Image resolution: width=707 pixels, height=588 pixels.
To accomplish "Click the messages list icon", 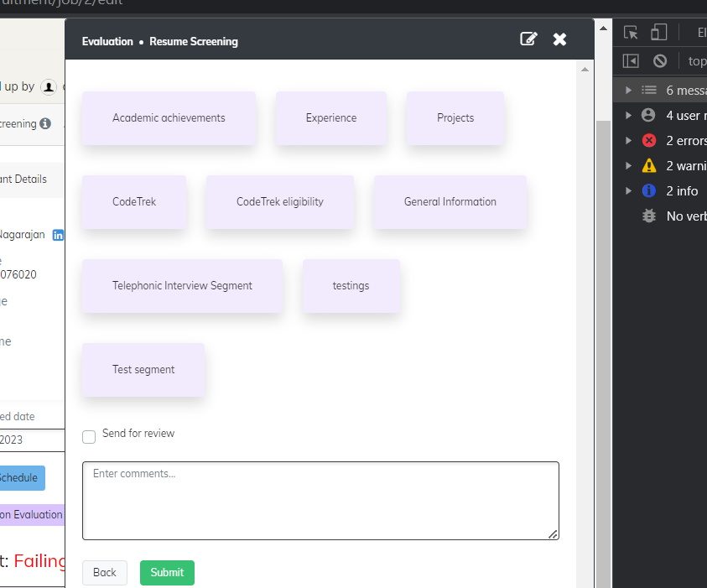I will pos(649,91).
